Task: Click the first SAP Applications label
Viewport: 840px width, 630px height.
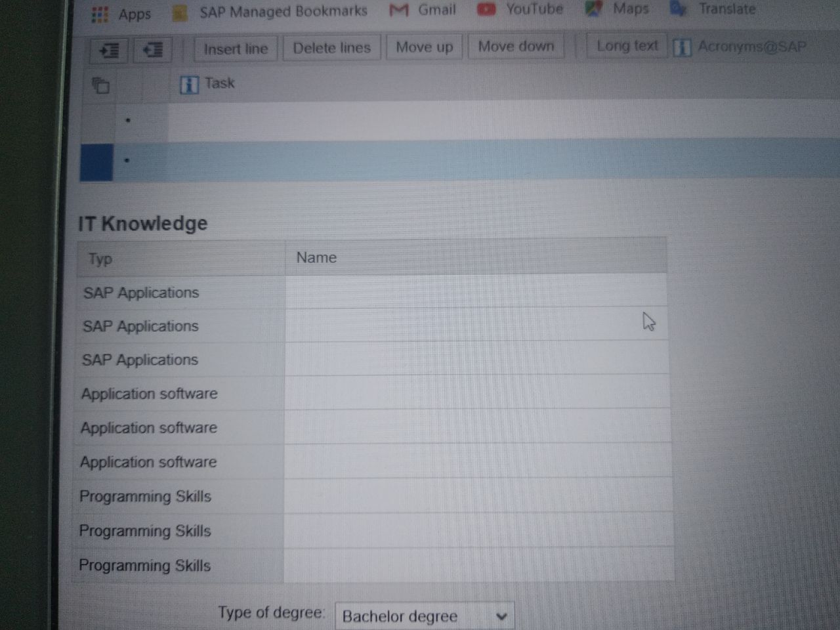Action: (x=140, y=293)
